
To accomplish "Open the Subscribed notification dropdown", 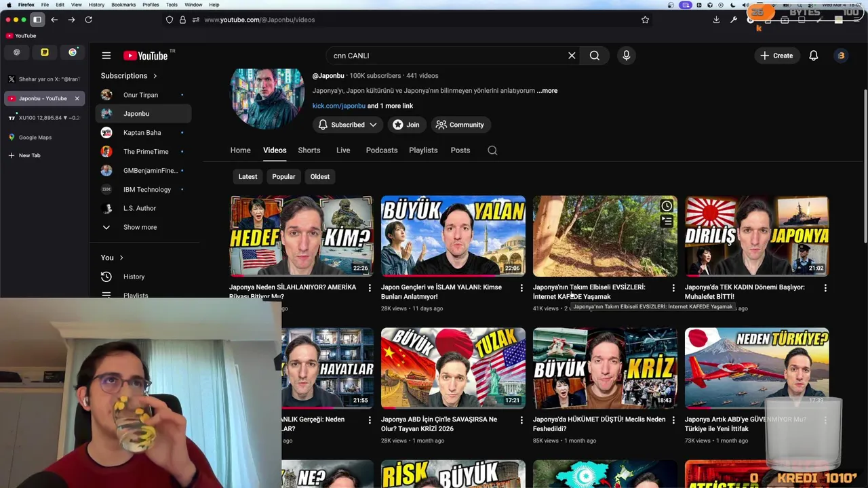I will tap(347, 125).
